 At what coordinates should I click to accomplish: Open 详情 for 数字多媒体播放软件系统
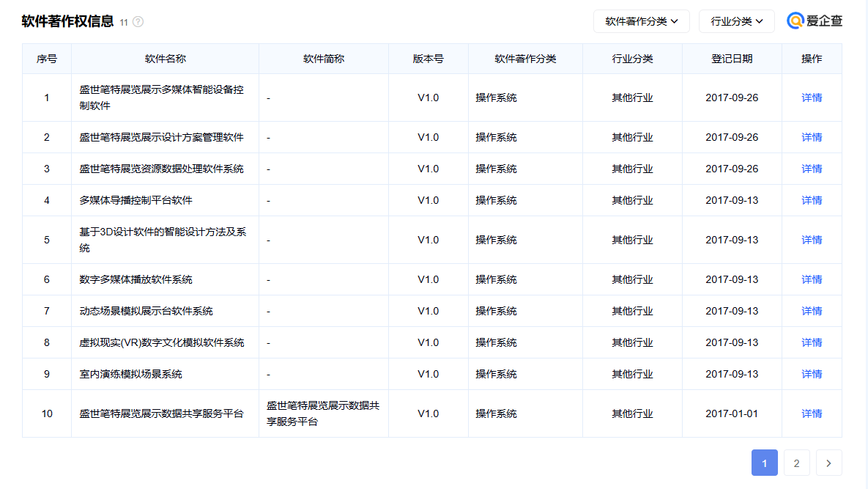pyautogui.click(x=812, y=279)
